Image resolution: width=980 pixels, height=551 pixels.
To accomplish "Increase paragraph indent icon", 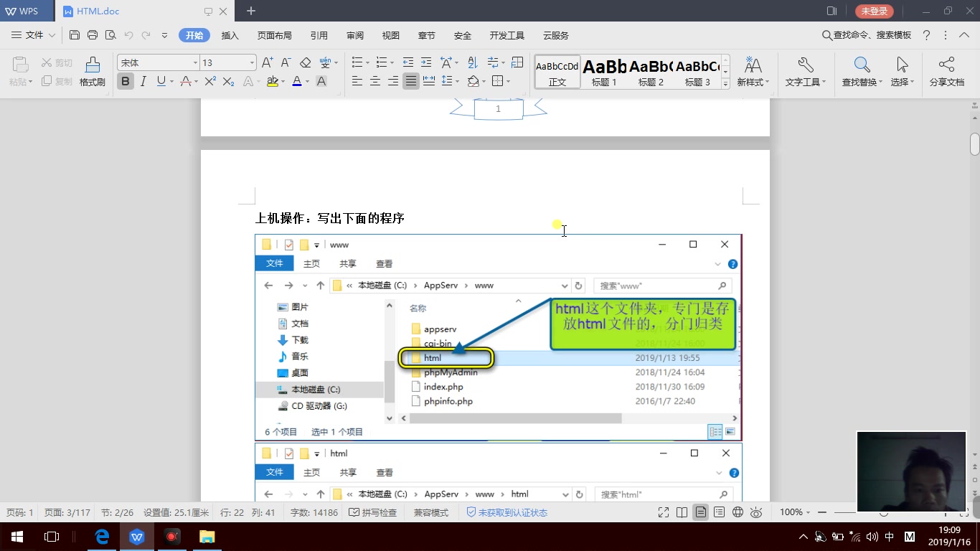I will coord(426,62).
